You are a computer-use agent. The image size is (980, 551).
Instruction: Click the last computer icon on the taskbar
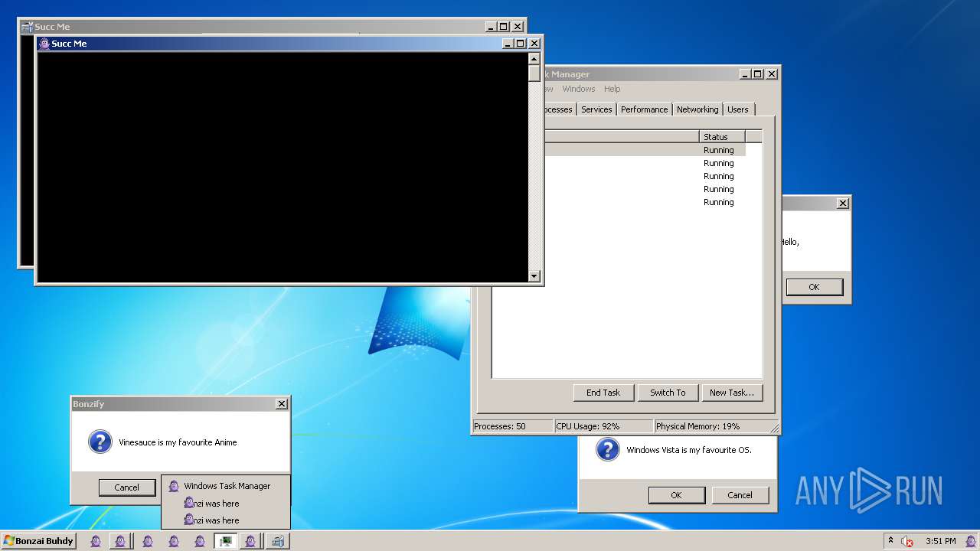(277, 541)
